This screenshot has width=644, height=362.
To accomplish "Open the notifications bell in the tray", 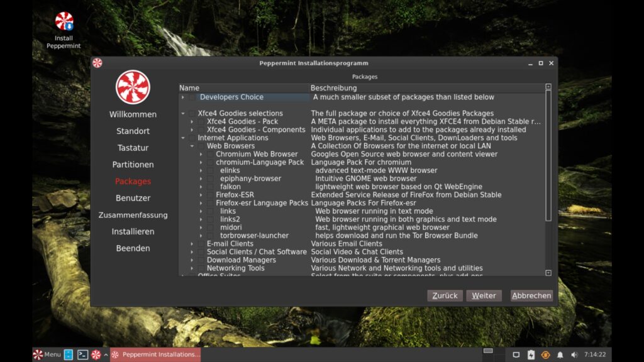I will click(560, 354).
